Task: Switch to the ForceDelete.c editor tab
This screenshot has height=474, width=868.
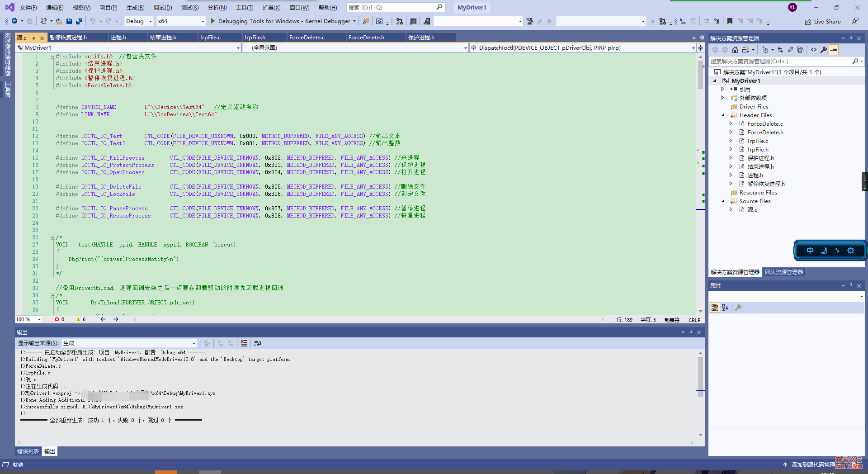Action: 307,38
